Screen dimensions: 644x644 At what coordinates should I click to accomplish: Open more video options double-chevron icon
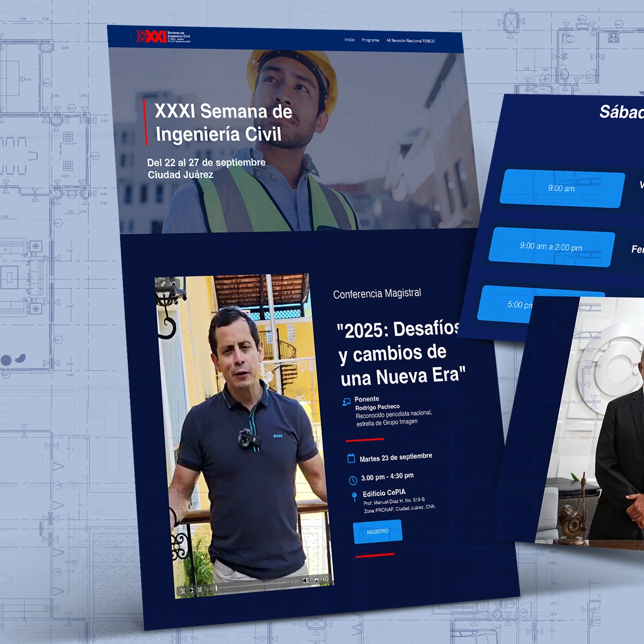point(325,579)
